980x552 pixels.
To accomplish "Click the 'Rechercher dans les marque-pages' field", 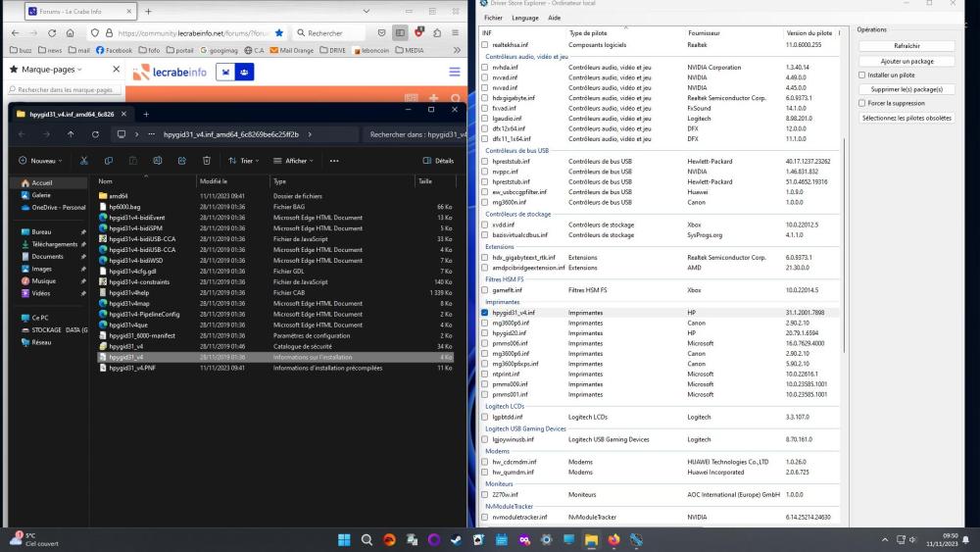I will (64, 90).
